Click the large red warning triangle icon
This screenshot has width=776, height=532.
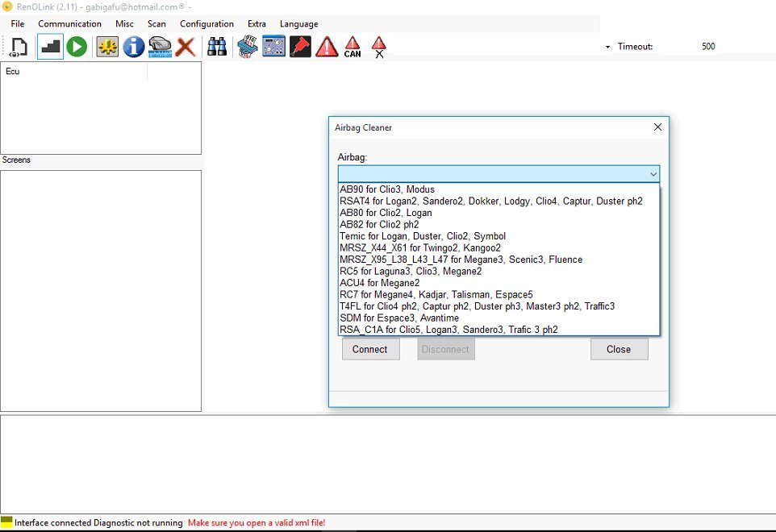(327, 47)
